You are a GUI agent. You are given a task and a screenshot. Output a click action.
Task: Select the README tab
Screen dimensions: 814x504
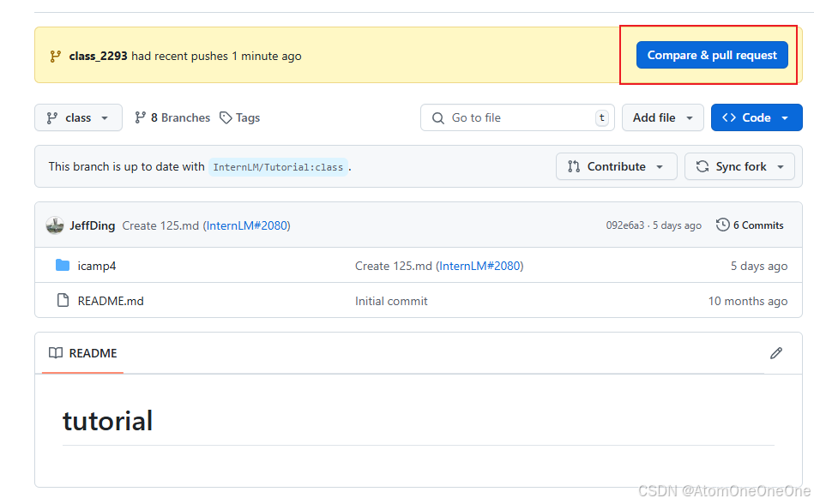click(82, 354)
